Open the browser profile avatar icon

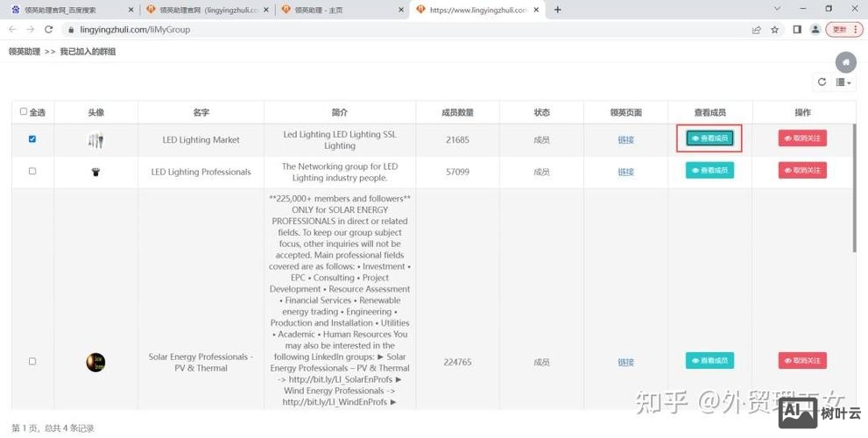815,30
